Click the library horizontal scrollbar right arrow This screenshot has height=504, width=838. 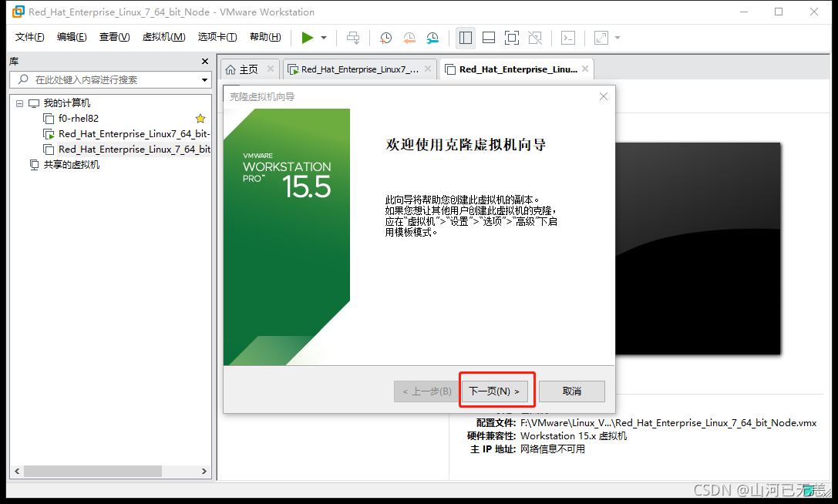pos(204,471)
